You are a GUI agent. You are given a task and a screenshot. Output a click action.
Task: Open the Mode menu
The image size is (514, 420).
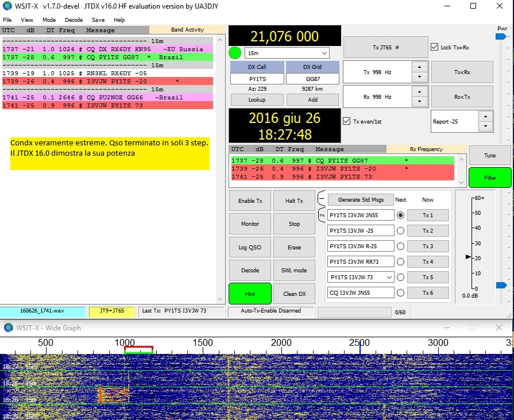(x=49, y=20)
